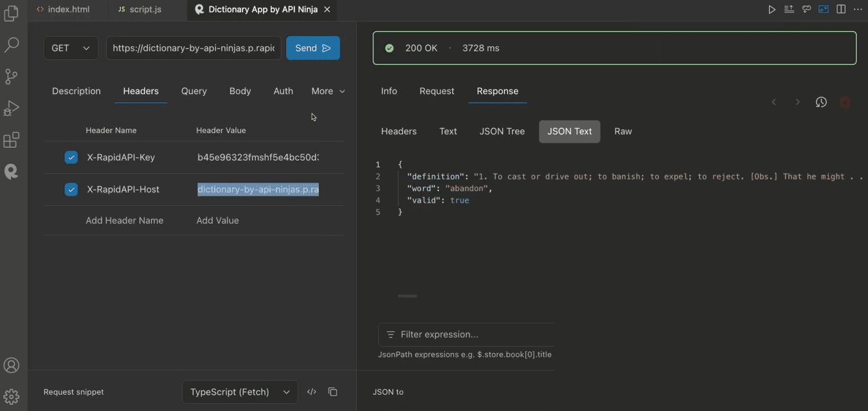Open the Manage gear icon
This screenshot has height=411, width=868.
[x=12, y=397]
